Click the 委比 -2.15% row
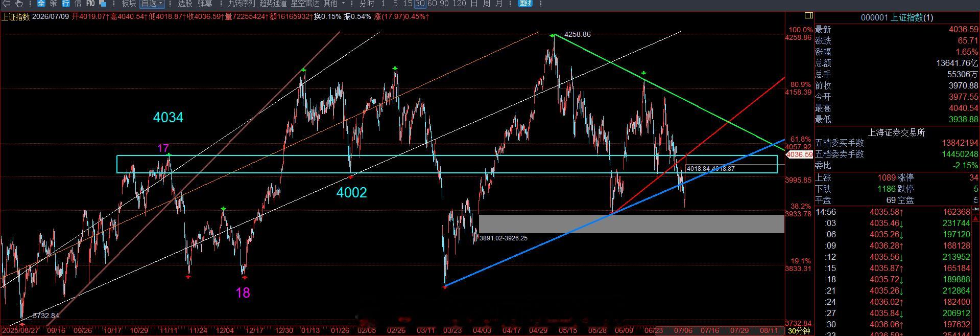 pyautogui.click(x=897, y=165)
